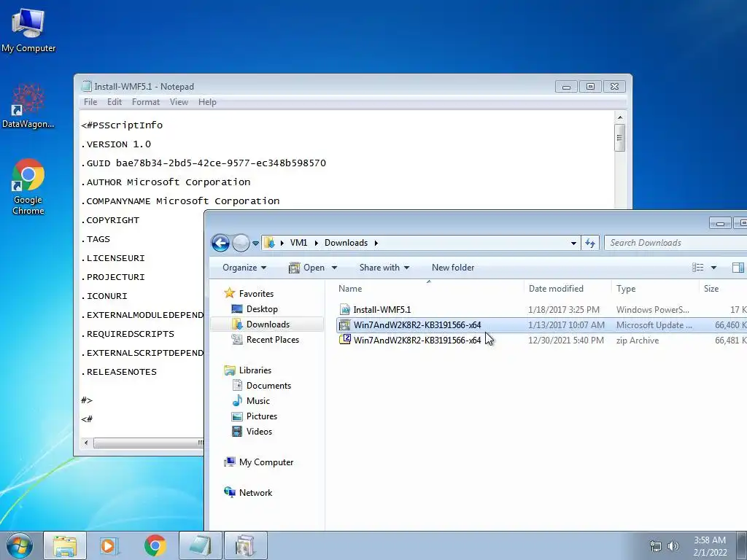Screen dimensions: 747x560
Task: Open Notepad Help menu
Action: click(207, 102)
